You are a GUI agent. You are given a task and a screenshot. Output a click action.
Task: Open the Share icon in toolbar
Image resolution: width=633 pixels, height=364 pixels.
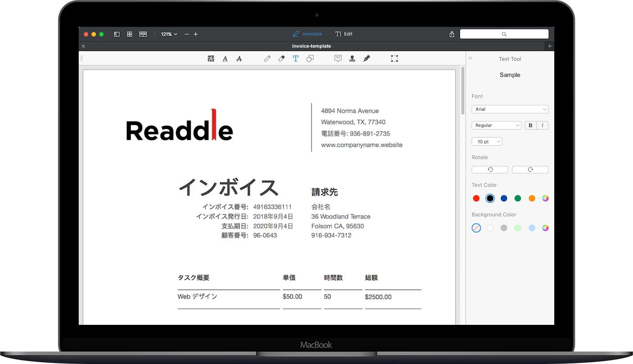452,34
